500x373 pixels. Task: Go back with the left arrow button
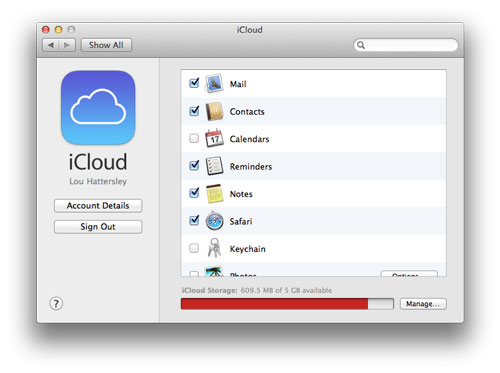[x=51, y=45]
